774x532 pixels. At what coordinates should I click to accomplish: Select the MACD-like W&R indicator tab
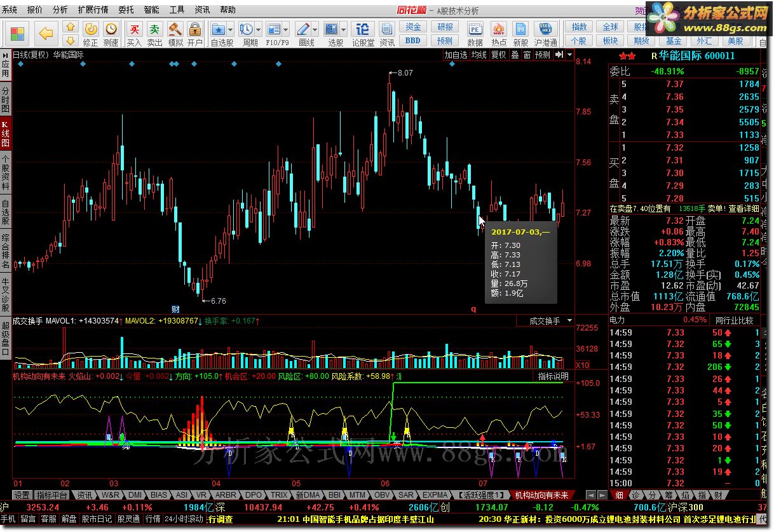click(x=111, y=494)
